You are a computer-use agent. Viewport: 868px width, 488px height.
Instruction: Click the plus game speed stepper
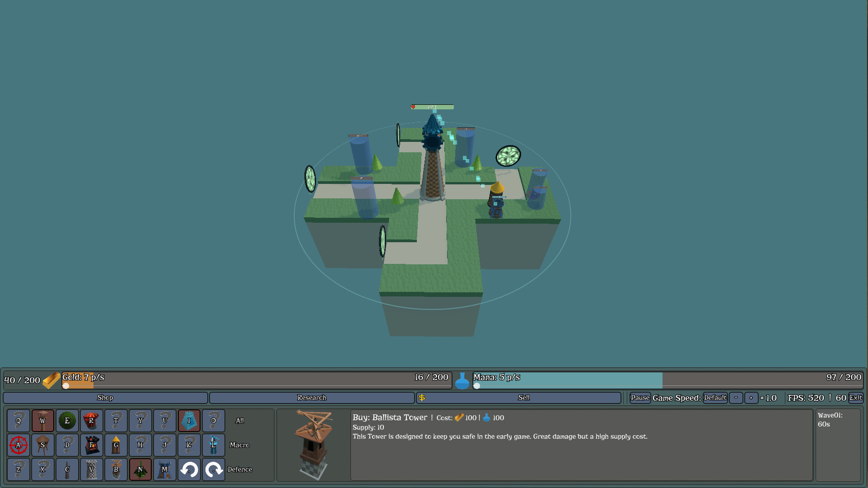click(x=751, y=398)
